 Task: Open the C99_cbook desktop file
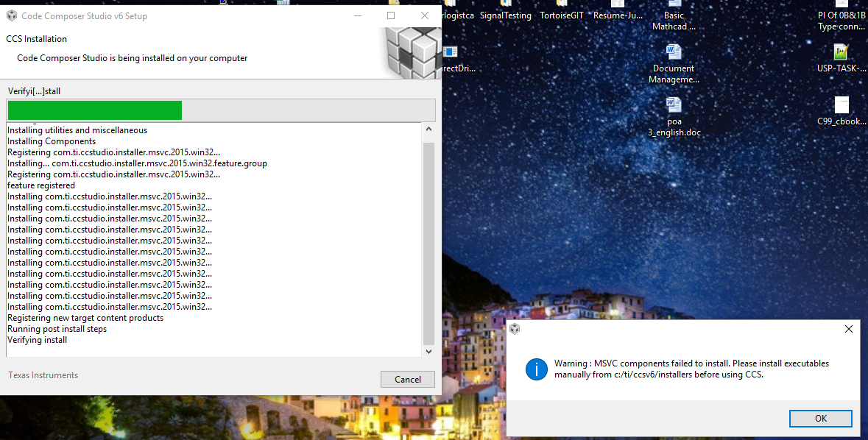click(x=841, y=111)
